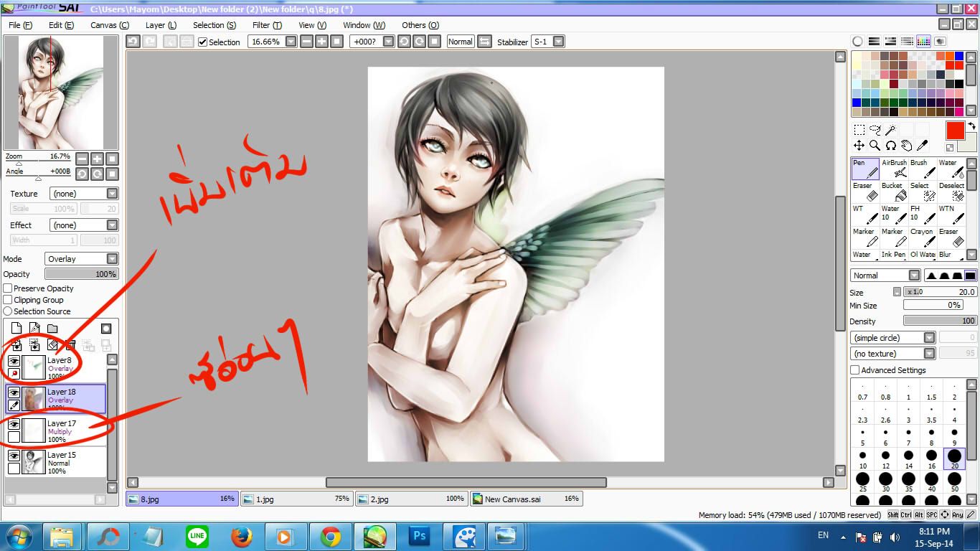Enable Clipping Group checkbox
This screenshot has height=551, width=980.
(x=8, y=300)
